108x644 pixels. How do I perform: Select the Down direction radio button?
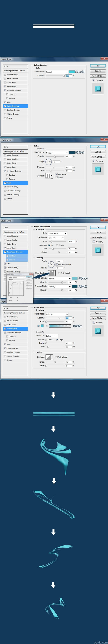[x=57, y=245]
